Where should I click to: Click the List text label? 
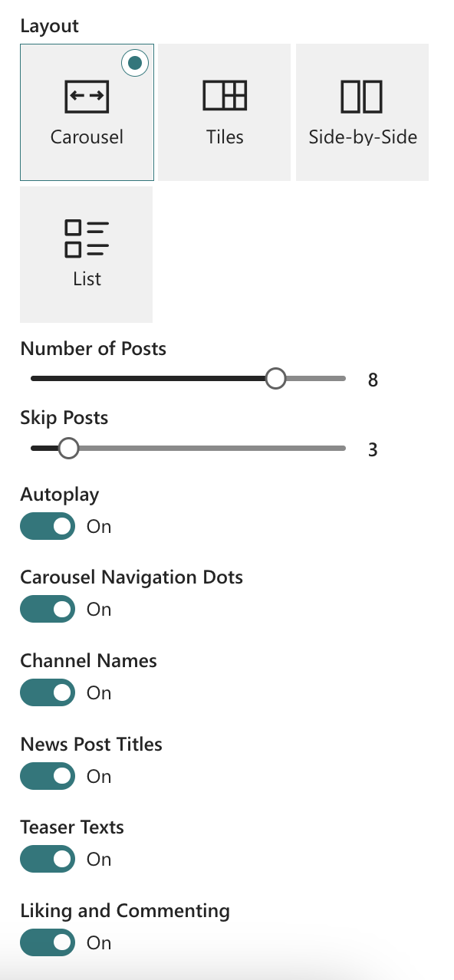tap(87, 279)
